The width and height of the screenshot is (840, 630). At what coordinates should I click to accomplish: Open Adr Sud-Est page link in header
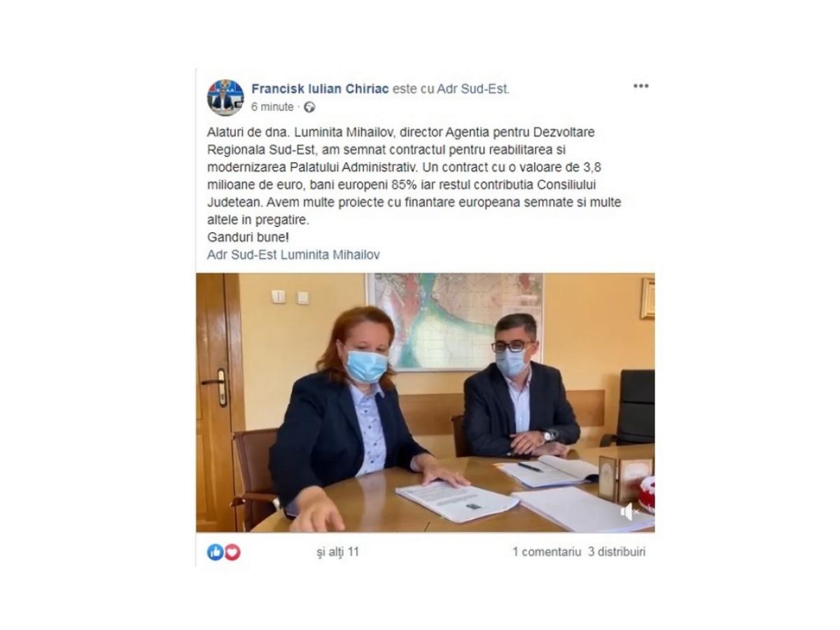(473, 90)
